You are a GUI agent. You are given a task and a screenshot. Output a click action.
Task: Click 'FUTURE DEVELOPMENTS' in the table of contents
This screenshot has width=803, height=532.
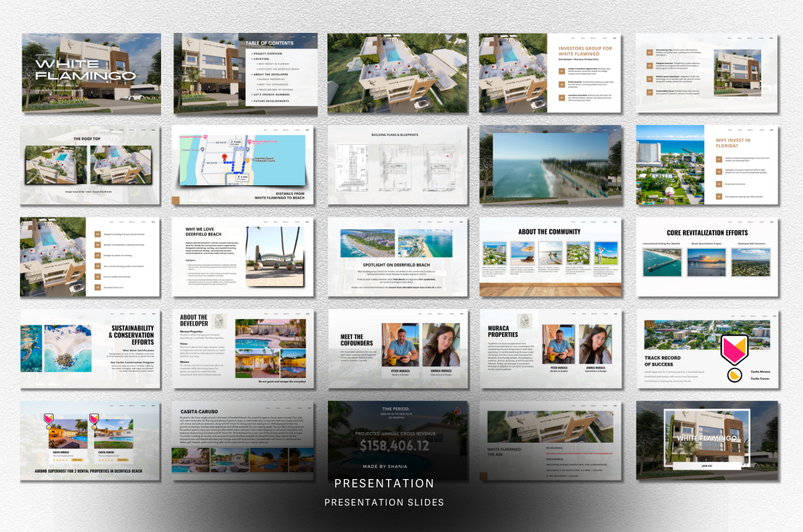point(271,101)
